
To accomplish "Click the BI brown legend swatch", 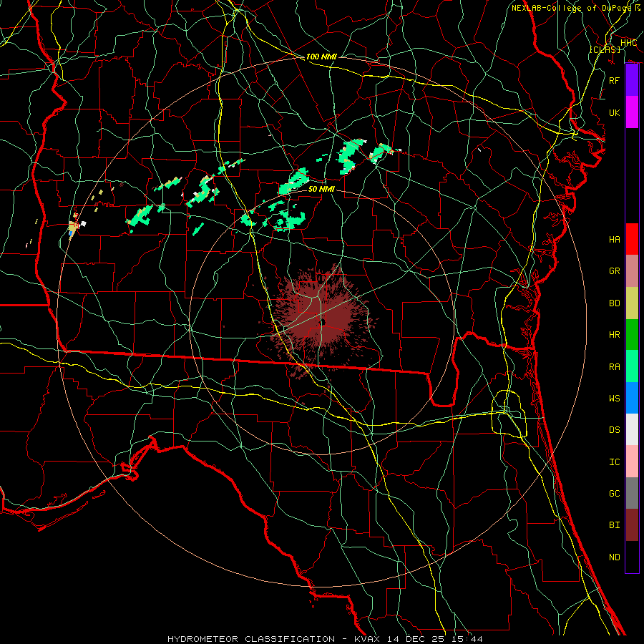I will coord(632,525).
